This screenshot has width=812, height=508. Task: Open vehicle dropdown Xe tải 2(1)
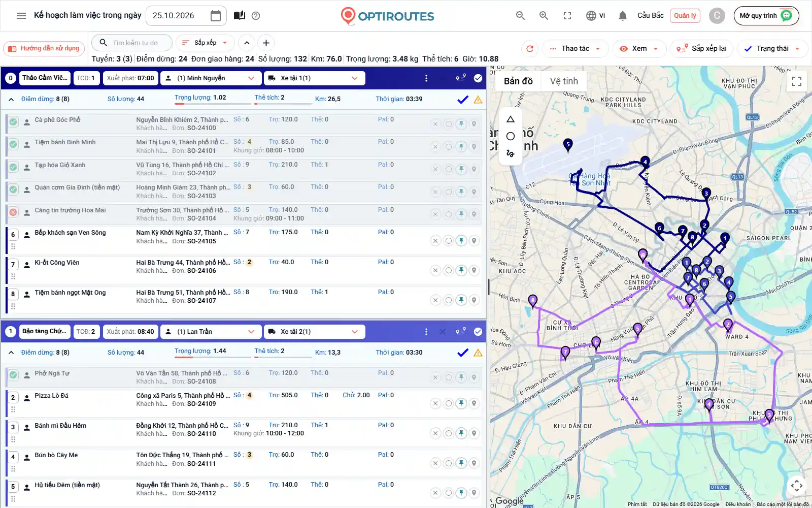point(314,332)
